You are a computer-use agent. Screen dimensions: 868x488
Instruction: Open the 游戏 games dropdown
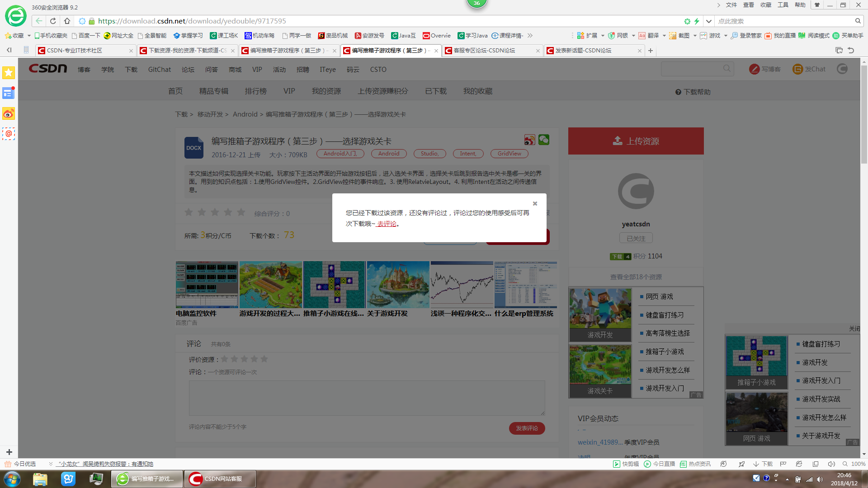(x=726, y=36)
